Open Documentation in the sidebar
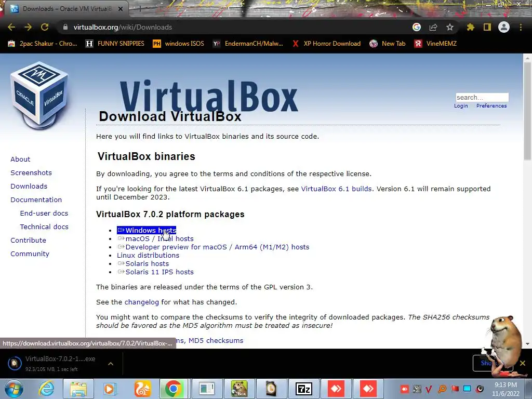Screen dimensions: 532x399 click(x=36, y=200)
